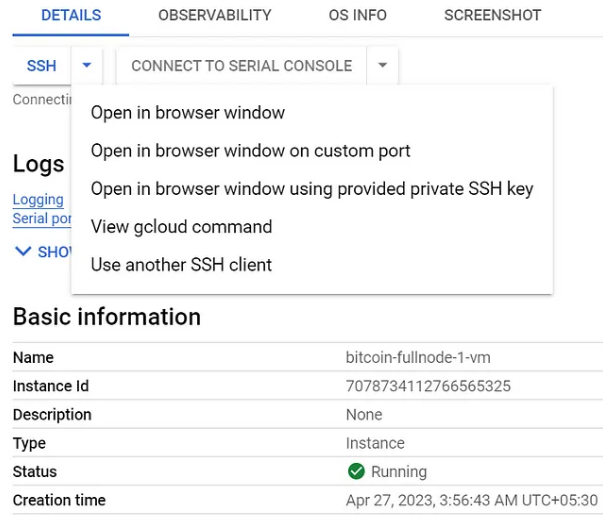Open the Serial port link

[x=42, y=218]
